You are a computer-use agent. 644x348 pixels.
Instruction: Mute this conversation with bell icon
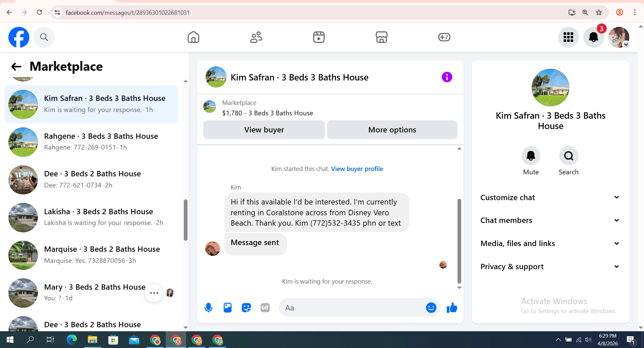(531, 156)
